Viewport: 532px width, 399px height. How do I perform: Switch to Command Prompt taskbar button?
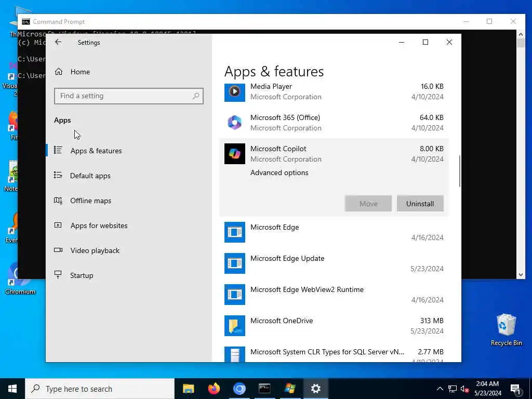pos(264,389)
